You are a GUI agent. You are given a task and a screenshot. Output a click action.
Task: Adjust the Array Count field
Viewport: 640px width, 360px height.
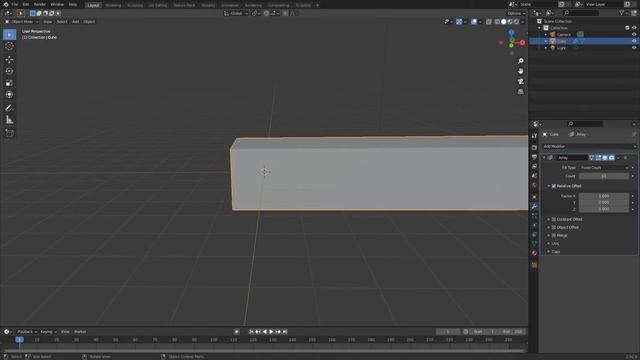click(604, 176)
